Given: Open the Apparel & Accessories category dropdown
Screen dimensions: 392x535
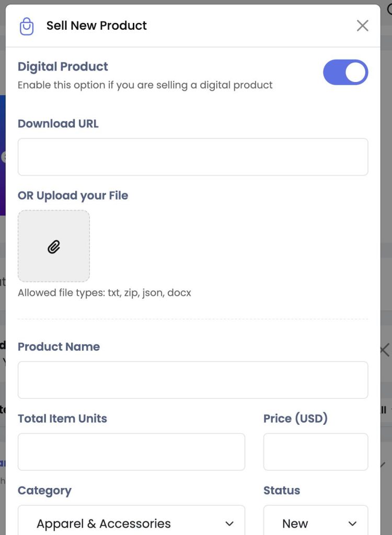Looking at the screenshot, I should click(x=132, y=522).
